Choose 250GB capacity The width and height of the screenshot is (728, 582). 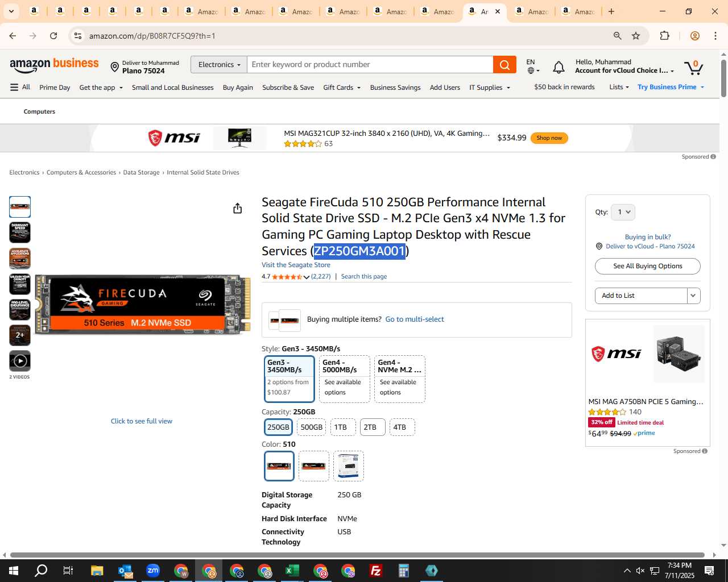tap(278, 427)
